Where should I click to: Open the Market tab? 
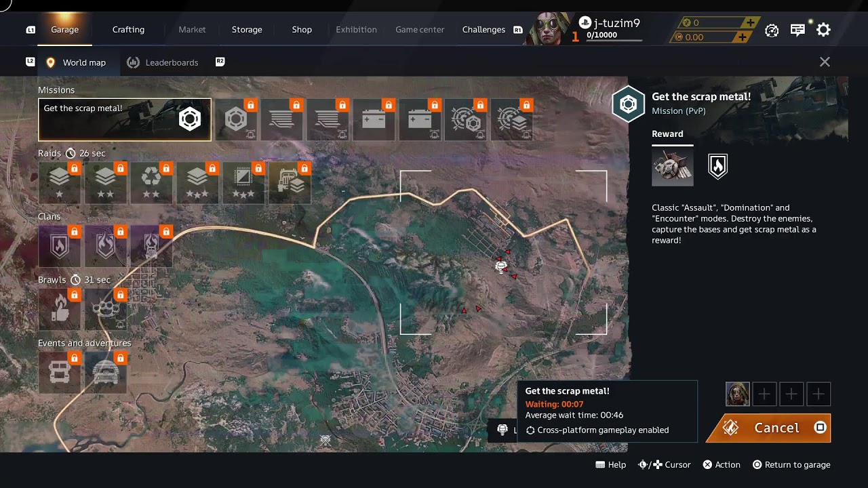pos(192,30)
